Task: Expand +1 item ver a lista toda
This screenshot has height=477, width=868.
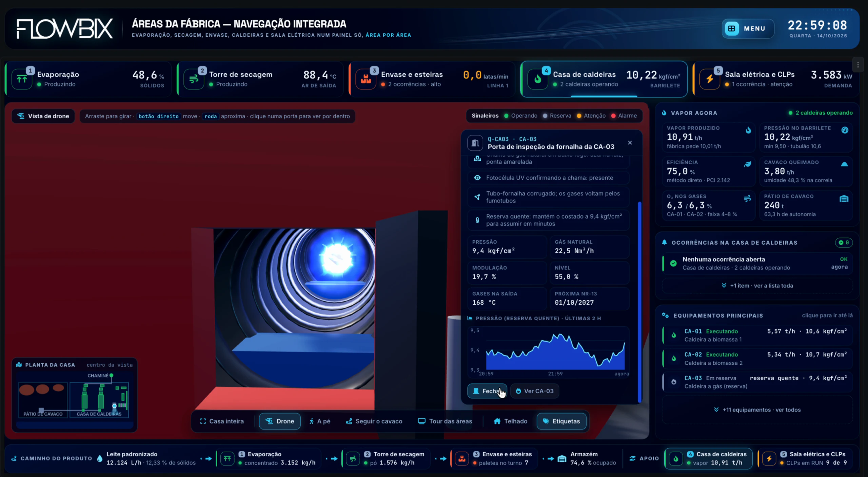Action: click(x=757, y=286)
